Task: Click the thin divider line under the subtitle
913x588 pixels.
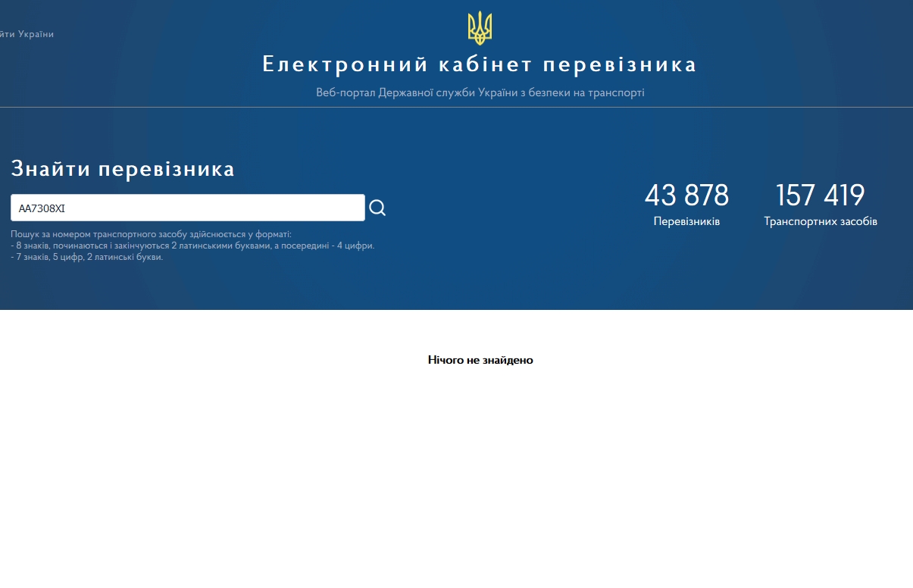Action: click(456, 107)
